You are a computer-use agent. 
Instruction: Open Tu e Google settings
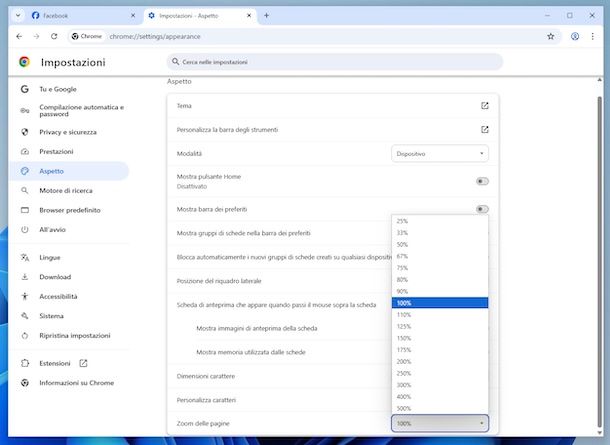coord(58,89)
